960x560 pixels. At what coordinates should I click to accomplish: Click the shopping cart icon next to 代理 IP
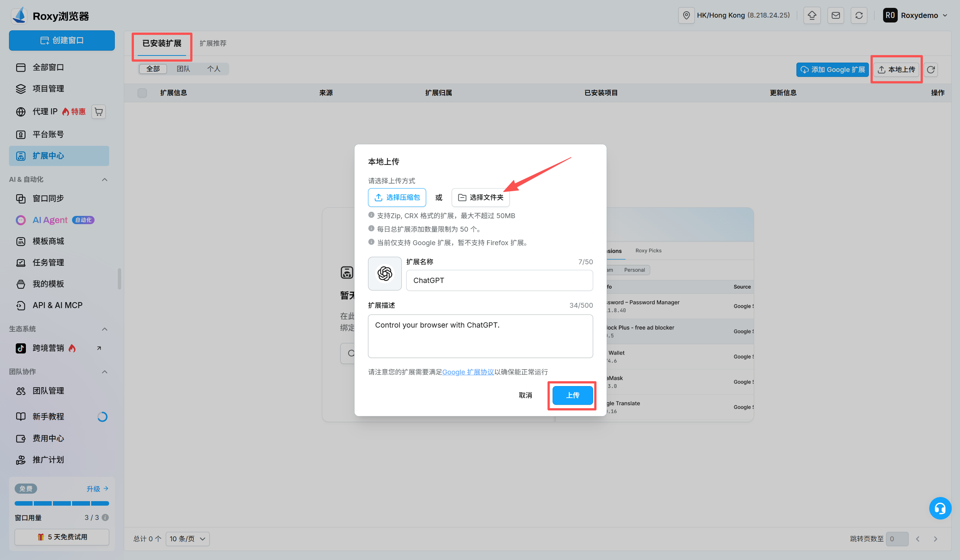coord(99,112)
